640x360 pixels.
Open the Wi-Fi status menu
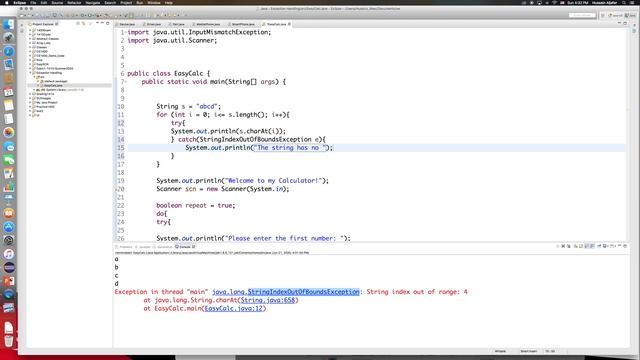click(554, 3)
